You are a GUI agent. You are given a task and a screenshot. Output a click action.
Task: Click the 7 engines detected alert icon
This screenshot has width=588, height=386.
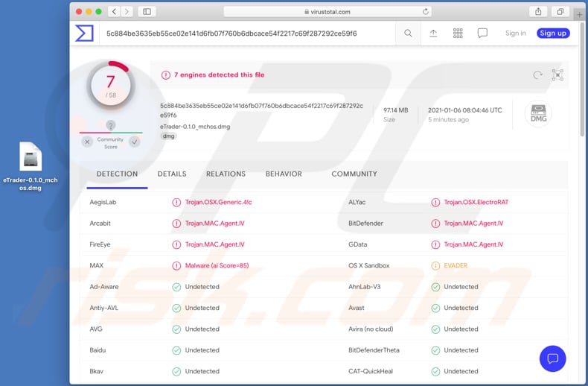(x=166, y=75)
